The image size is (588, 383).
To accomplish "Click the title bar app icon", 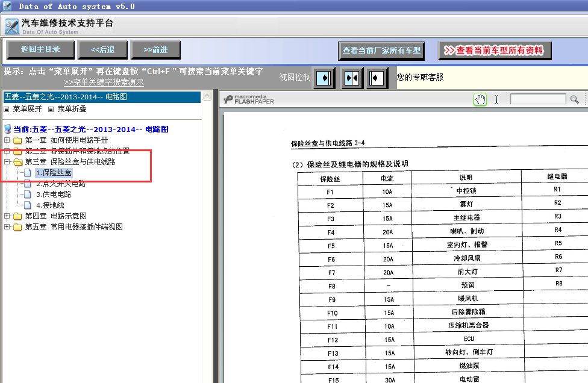I will [7, 6].
